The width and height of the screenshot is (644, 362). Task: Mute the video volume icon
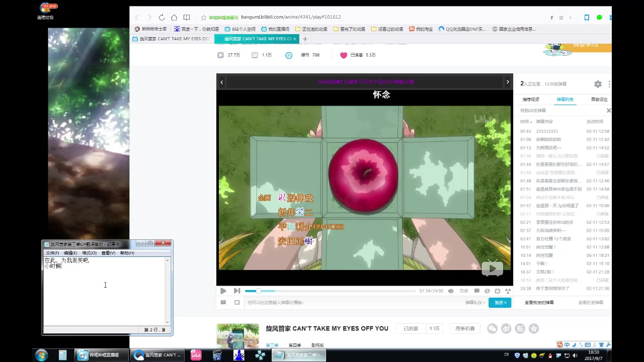pos(451,291)
